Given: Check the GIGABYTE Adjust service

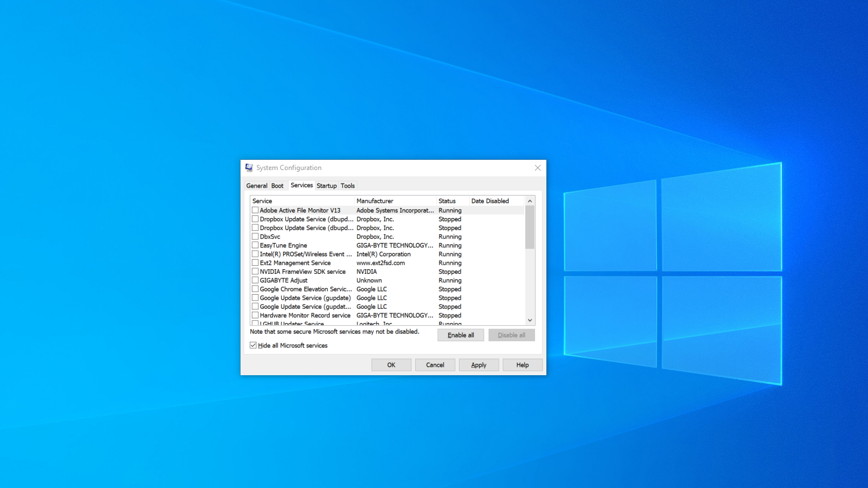Looking at the screenshot, I should tap(255, 280).
